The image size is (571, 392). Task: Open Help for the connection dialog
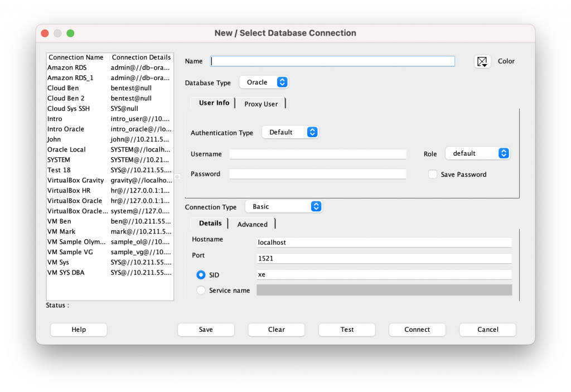tap(79, 330)
